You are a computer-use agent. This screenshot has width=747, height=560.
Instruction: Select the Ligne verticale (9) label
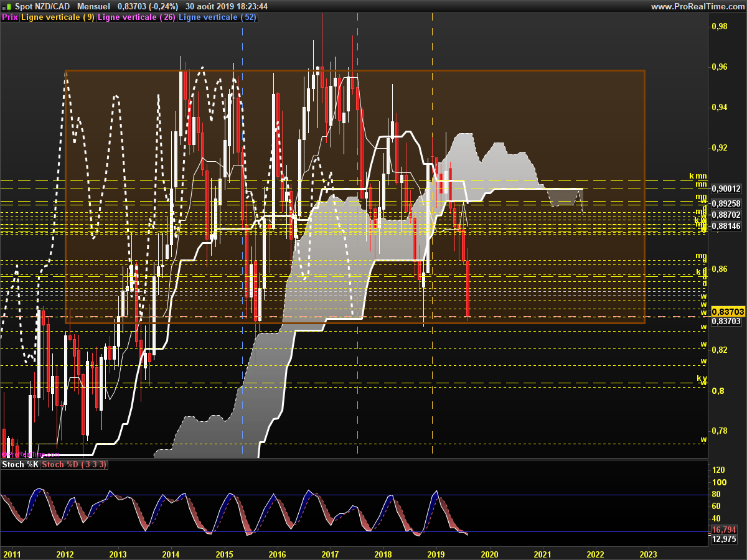coord(58,17)
